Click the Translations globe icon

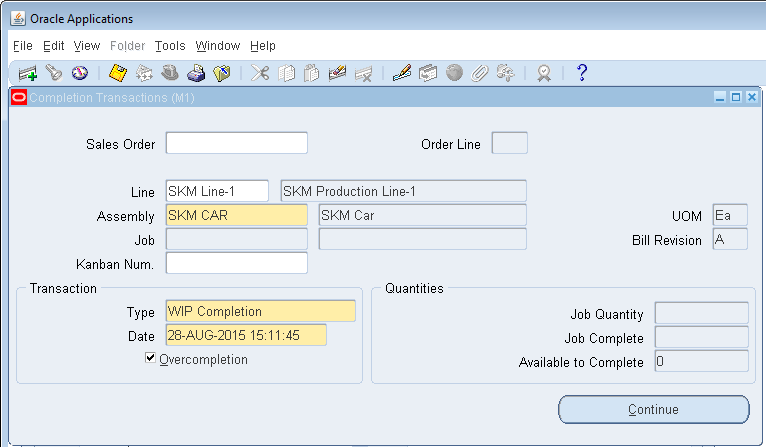tap(454, 73)
